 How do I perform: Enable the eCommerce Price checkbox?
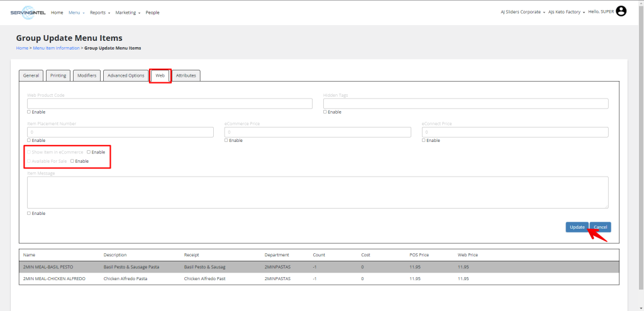pos(226,140)
